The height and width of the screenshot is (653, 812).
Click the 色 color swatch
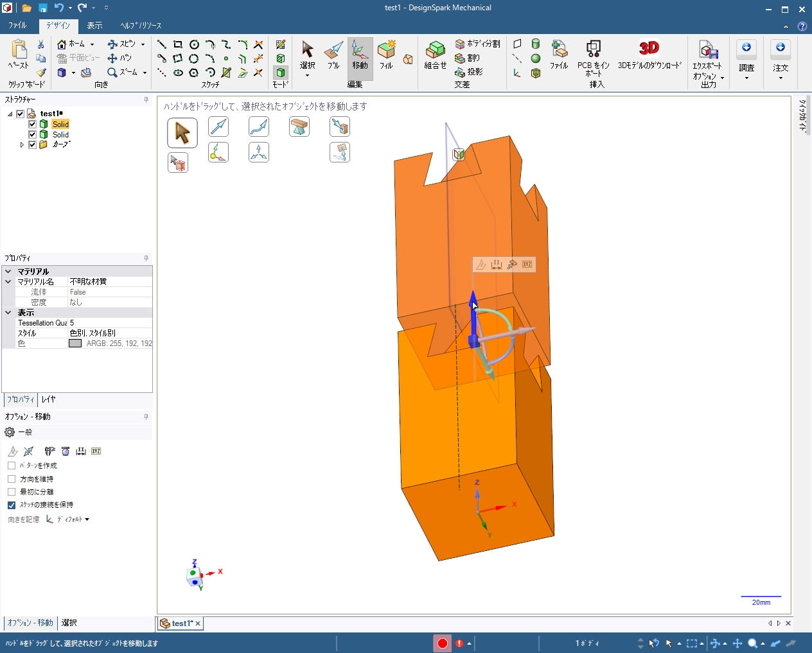pos(75,344)
